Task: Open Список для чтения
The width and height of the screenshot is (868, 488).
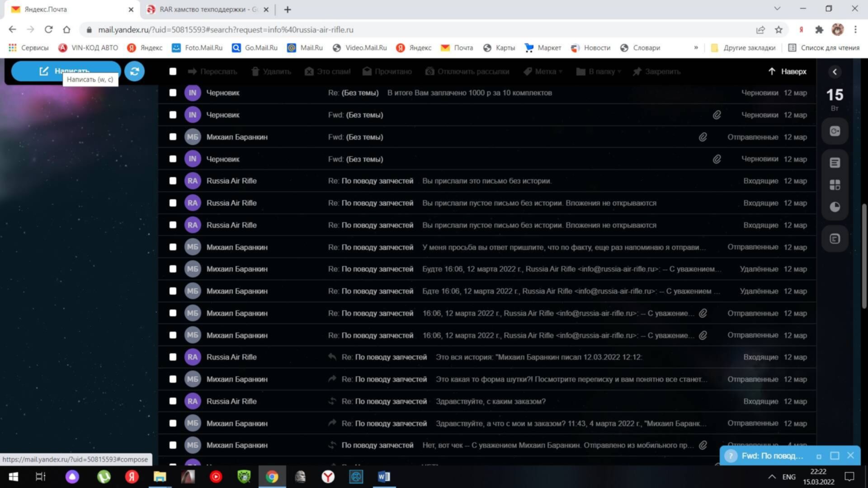Action: [824, 48]
